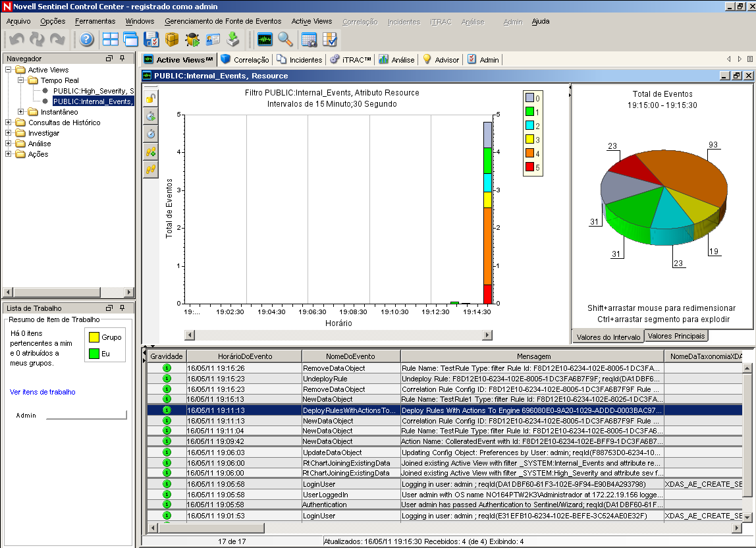Collapse the Active Views tree node

(9, 70)
